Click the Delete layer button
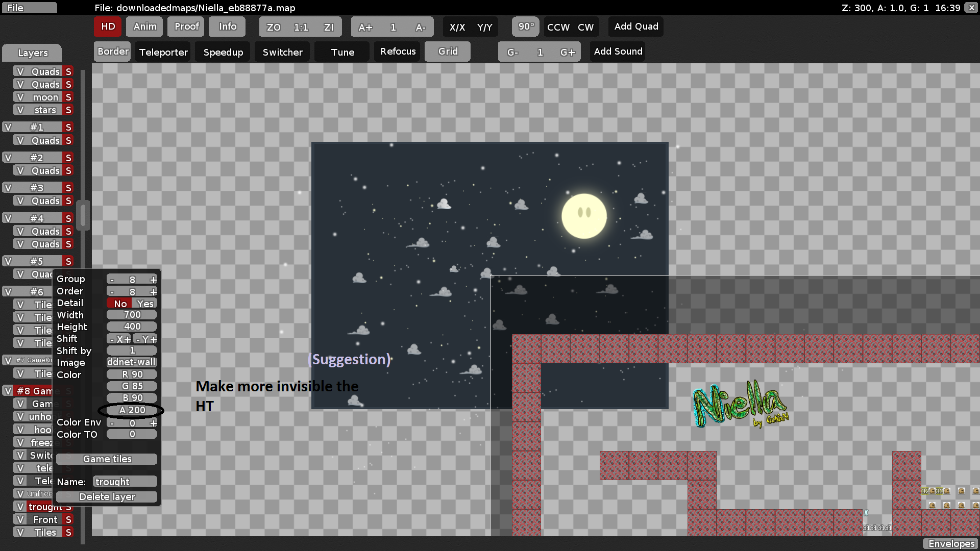980x551 pixels. (x=106, y=496)
